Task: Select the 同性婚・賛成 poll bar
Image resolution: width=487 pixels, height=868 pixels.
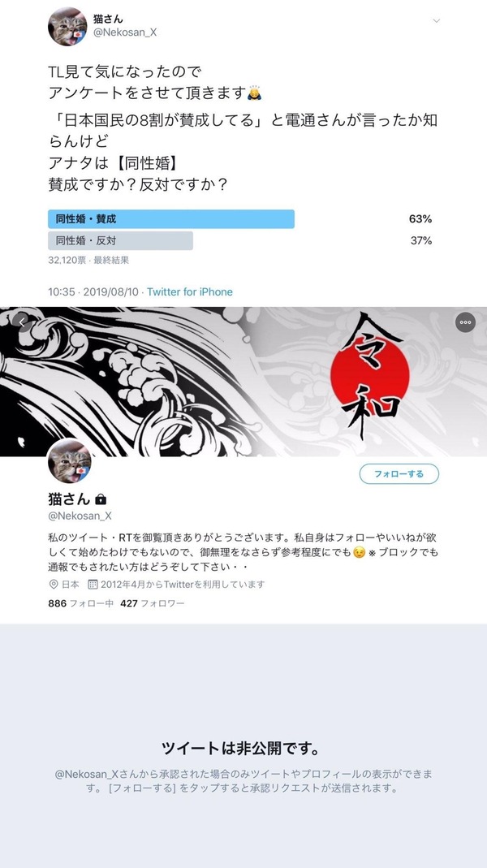Action: pos(171,218)
